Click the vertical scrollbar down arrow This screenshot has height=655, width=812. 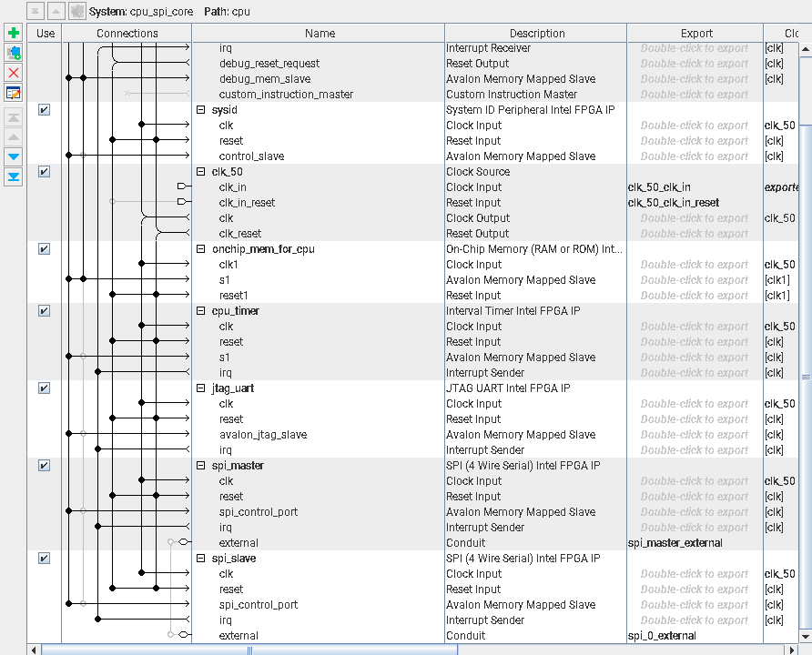806,637
